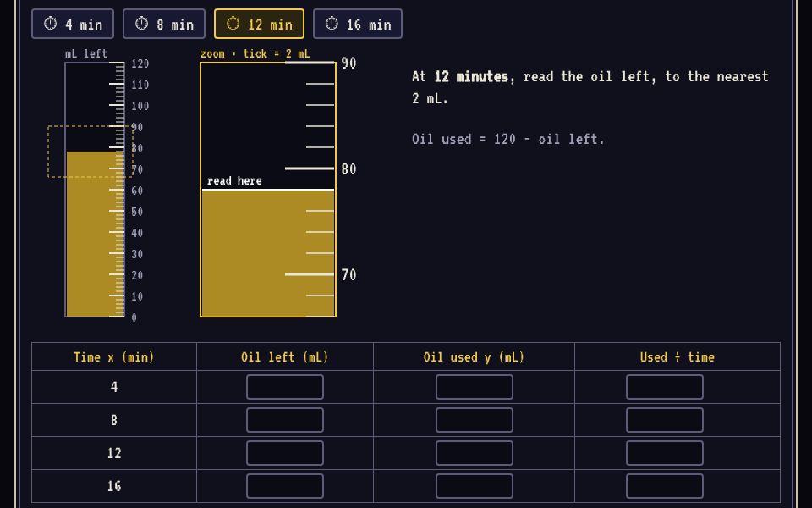
Task: Click Oil left field for 8 min row
Action: point(285,420)
